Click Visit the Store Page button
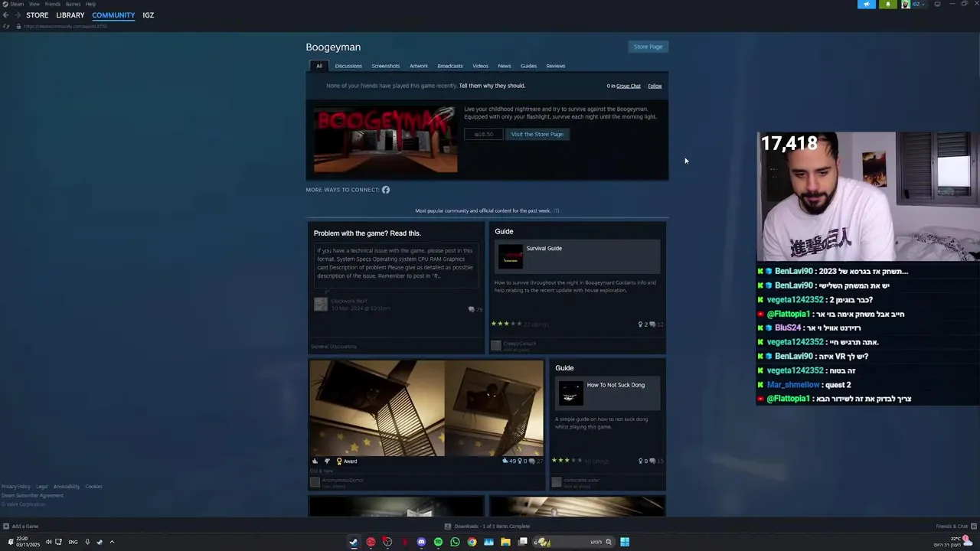Screen dimensions: 980x551 click(537, 134)
